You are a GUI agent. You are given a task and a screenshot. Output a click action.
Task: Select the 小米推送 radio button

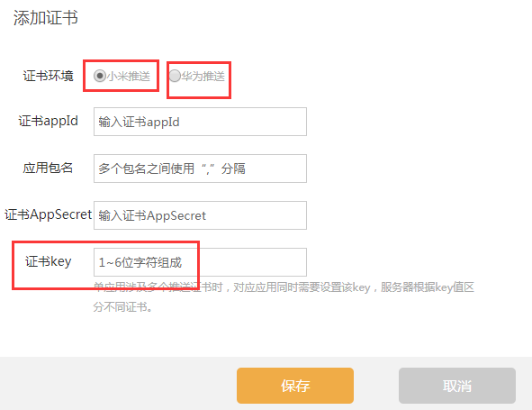pos(100,76)
